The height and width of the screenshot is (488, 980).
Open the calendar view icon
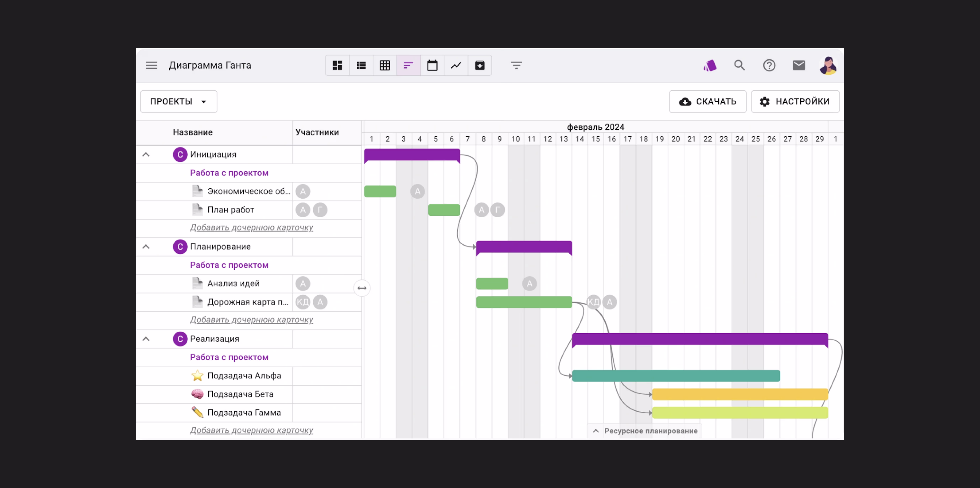pyautogui.click(x=432, y=65)
